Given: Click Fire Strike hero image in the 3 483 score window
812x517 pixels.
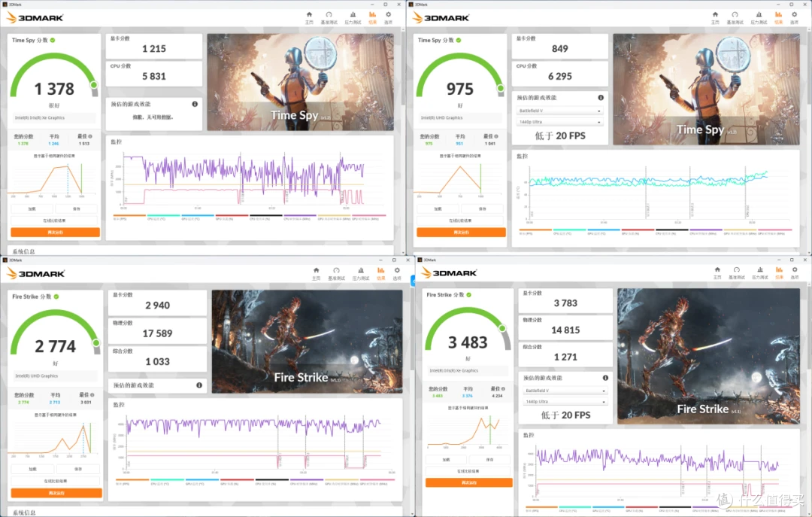Looking at the screenshot, I should tap(709, 356).
